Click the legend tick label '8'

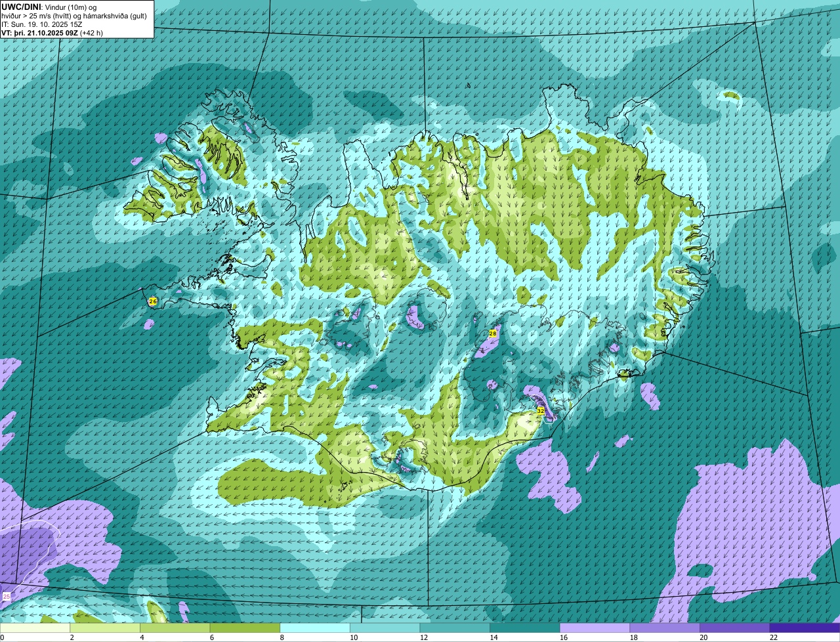tap(282, 637)
